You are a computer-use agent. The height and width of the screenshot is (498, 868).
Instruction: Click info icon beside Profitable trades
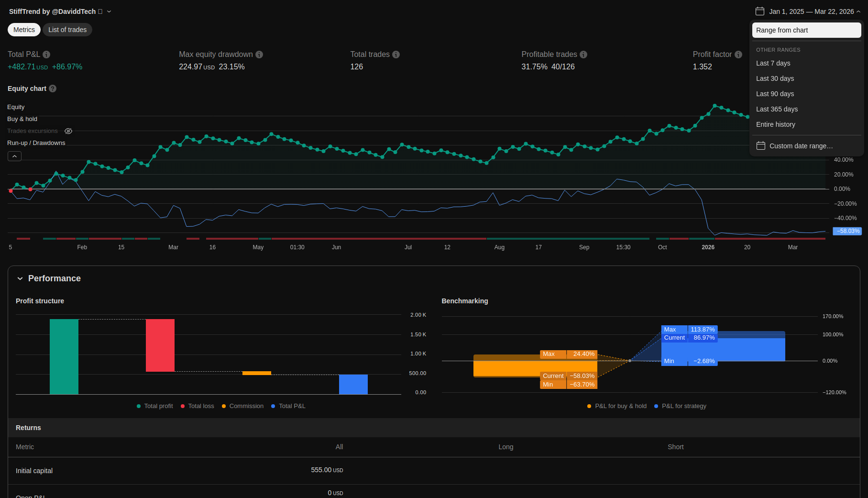583,55
